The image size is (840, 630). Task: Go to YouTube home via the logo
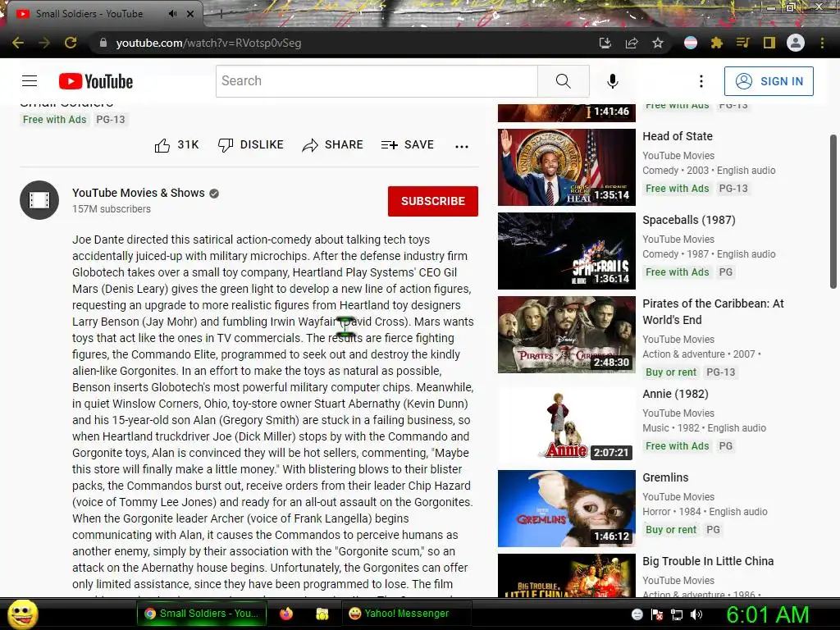pos(96,81)
